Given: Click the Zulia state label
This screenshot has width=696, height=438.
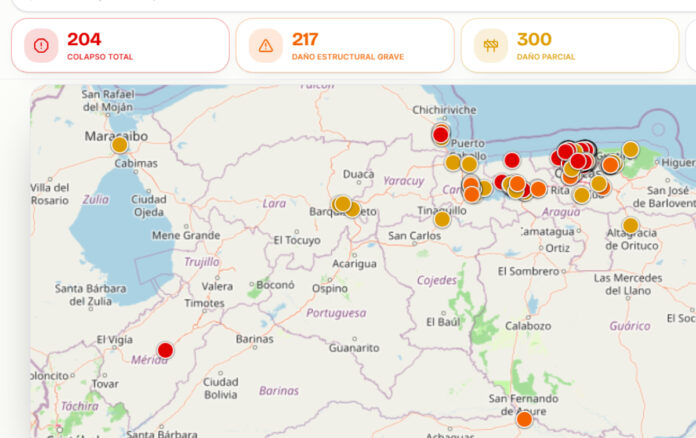Looking at the screenshot, I should point(95,200).
